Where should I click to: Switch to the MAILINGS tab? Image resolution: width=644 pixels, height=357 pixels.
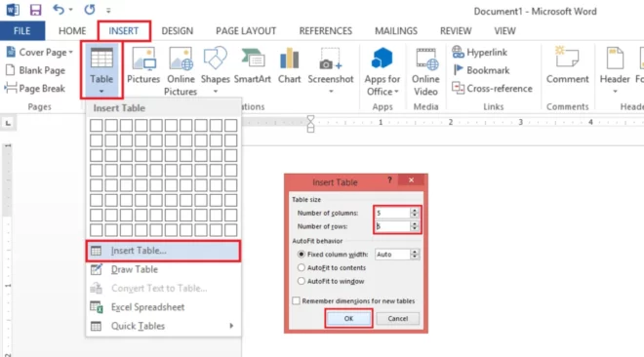396,31
